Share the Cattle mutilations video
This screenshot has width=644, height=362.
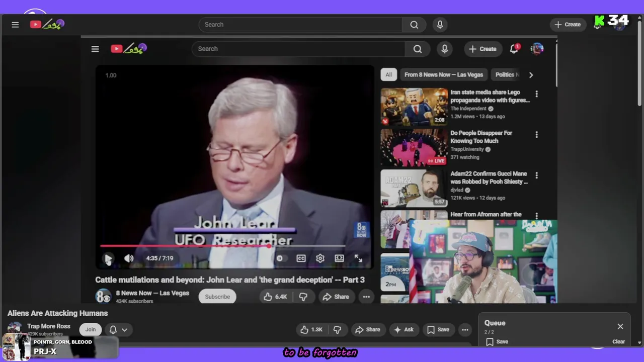336,297
